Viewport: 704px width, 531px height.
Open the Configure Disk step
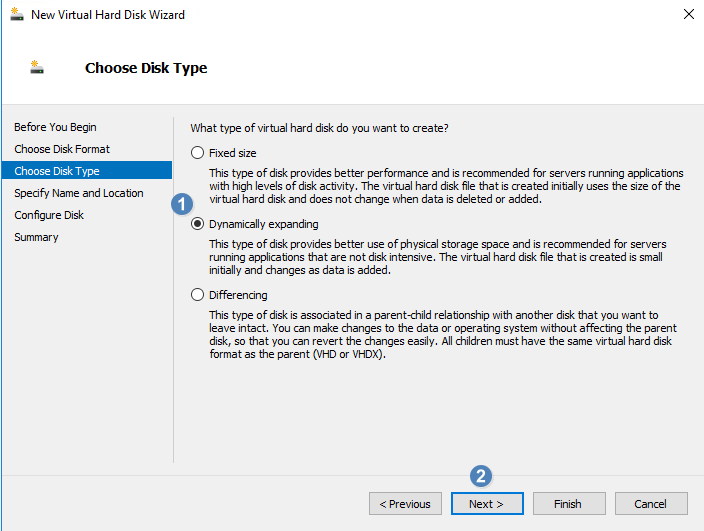[x=49, y=215]
